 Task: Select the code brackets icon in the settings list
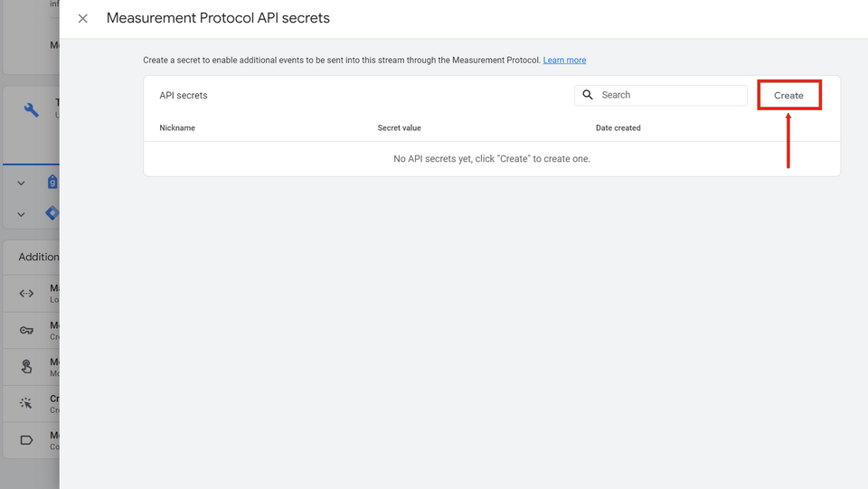pyautogui.click(x=27, y=294)
